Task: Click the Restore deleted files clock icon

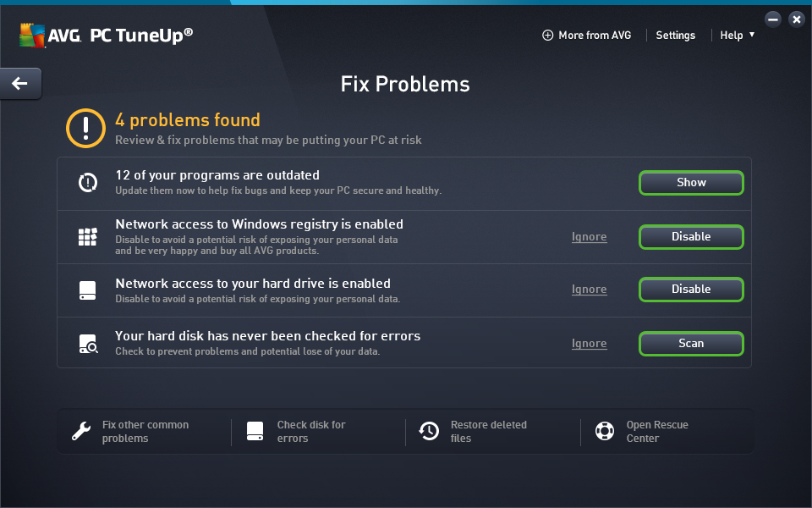Action: [x=429, y=431]
